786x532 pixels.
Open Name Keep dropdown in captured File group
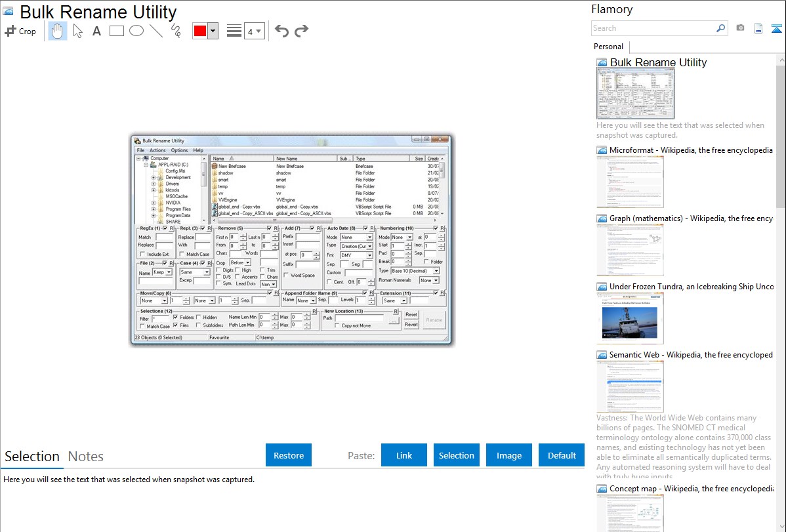[x=163, y=272]
